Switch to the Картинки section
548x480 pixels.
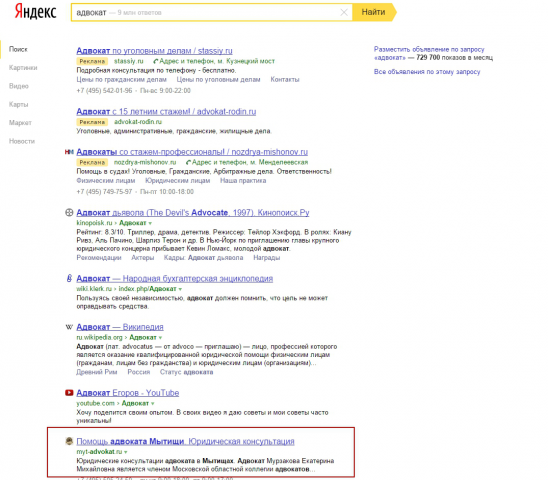[x=23, y=68]
